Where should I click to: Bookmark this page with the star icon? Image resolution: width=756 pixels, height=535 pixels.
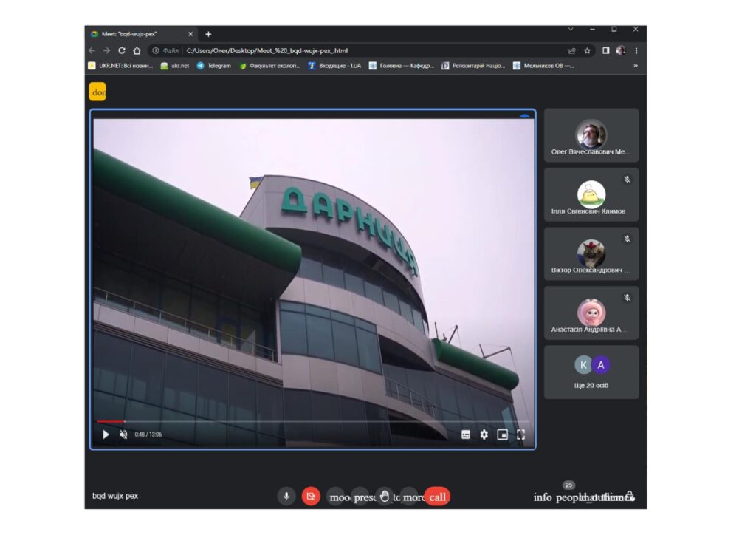click(588, 51)
